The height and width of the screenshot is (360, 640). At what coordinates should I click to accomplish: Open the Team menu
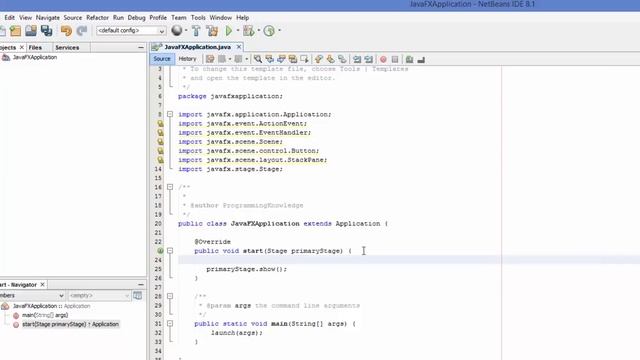click(179, 18)
